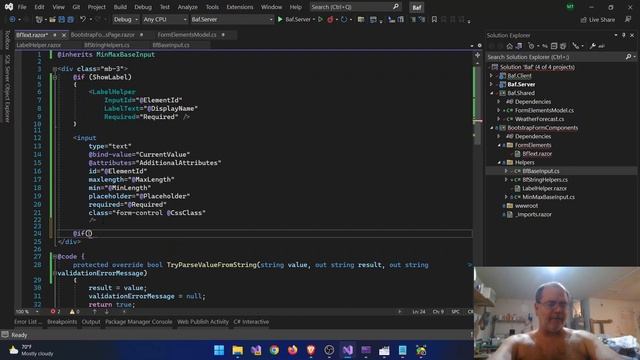Open Brave browser from taskbar

coord(311,350)
